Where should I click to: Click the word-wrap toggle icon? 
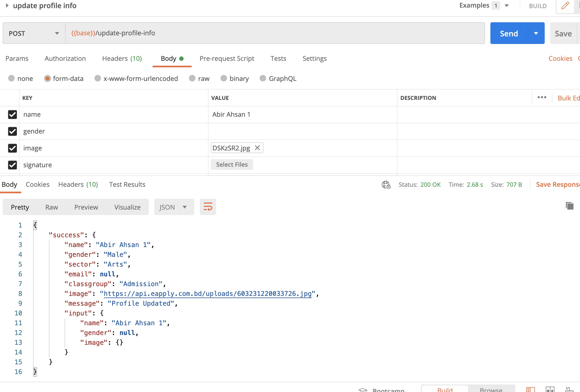coord(208,207)
